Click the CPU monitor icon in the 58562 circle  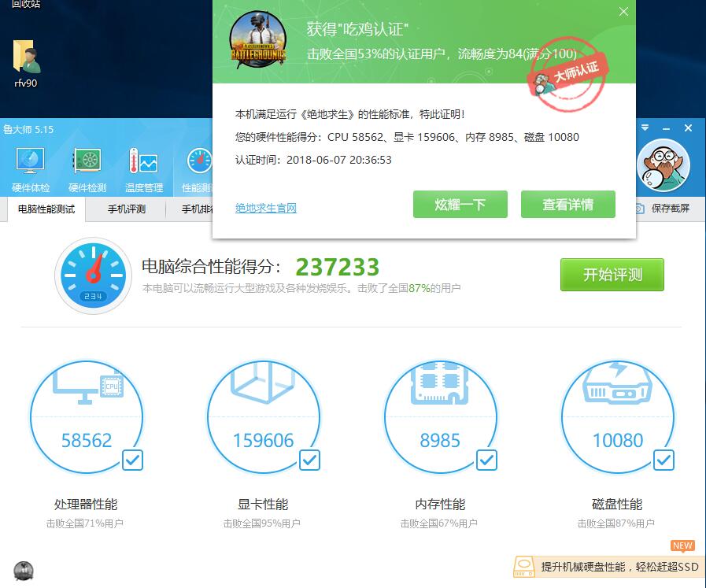pos(88,388)
